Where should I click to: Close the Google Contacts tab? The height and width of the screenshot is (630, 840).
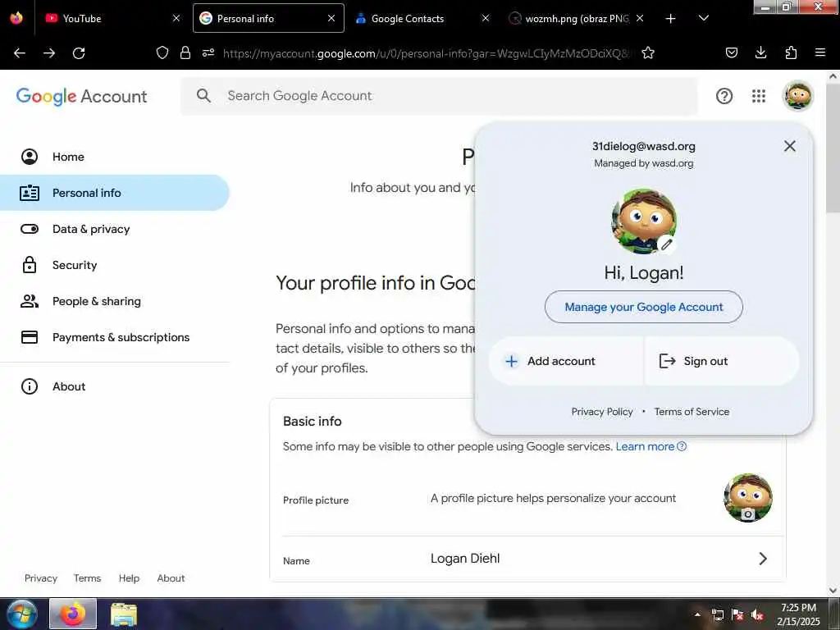pos(486,18)
